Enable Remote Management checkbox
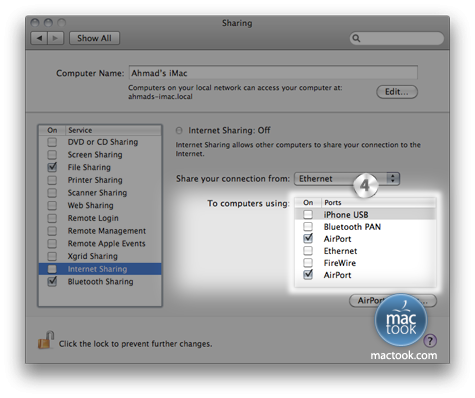 point(52,231)
